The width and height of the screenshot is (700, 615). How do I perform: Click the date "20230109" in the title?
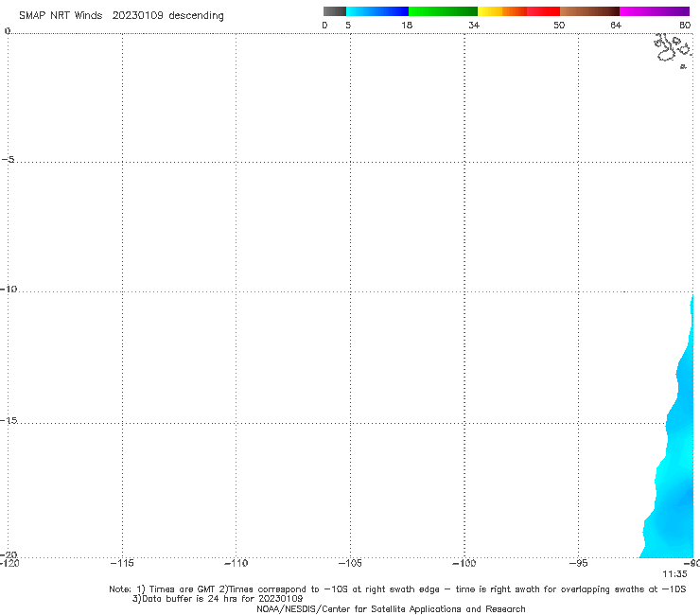pos(137,15)
